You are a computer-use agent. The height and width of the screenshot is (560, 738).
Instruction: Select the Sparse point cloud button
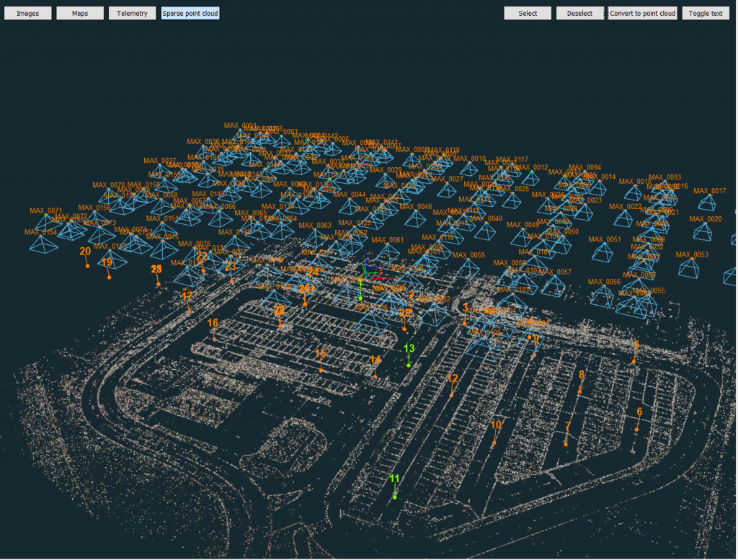[x=190, y=13]
